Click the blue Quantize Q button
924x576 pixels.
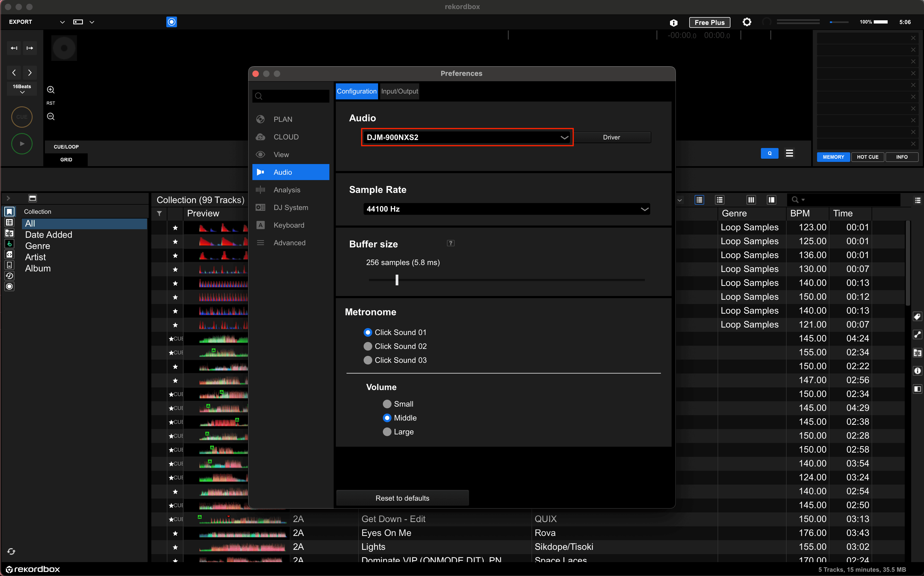[769, 154]
